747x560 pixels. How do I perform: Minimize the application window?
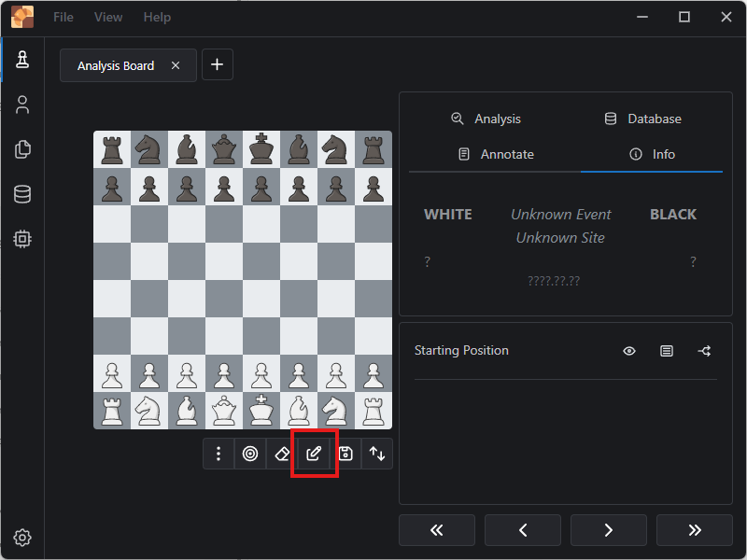[642, 17]
